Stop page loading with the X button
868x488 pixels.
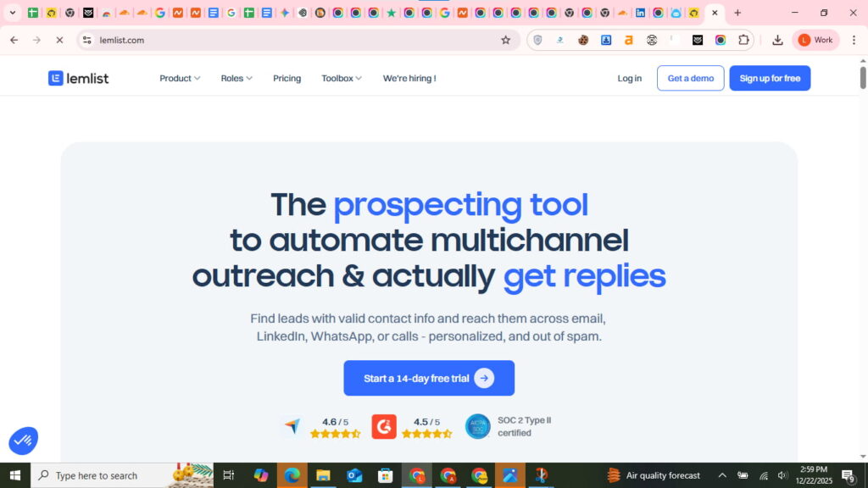59,40
